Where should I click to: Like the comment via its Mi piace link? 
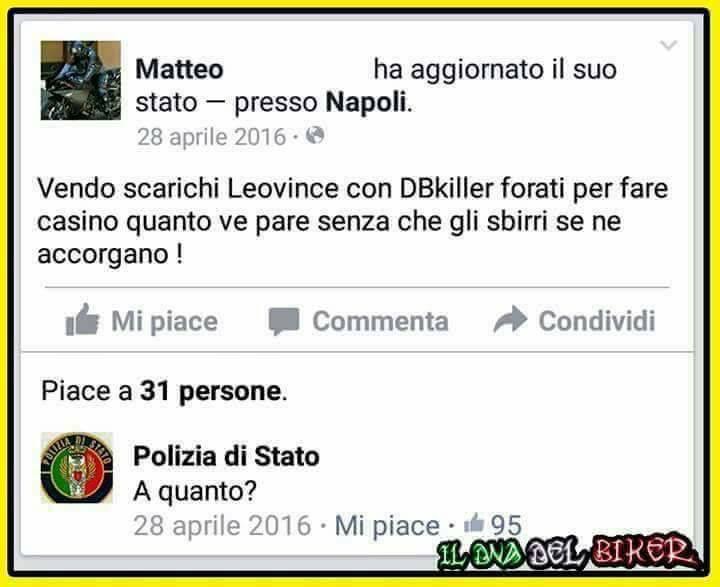(x=387, y=525)
